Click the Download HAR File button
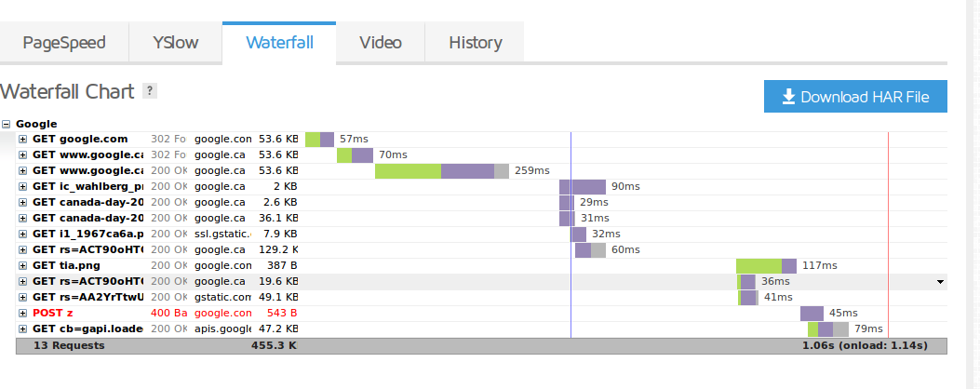The width and height of the screenshot is (980, 389). pos(855,96)
